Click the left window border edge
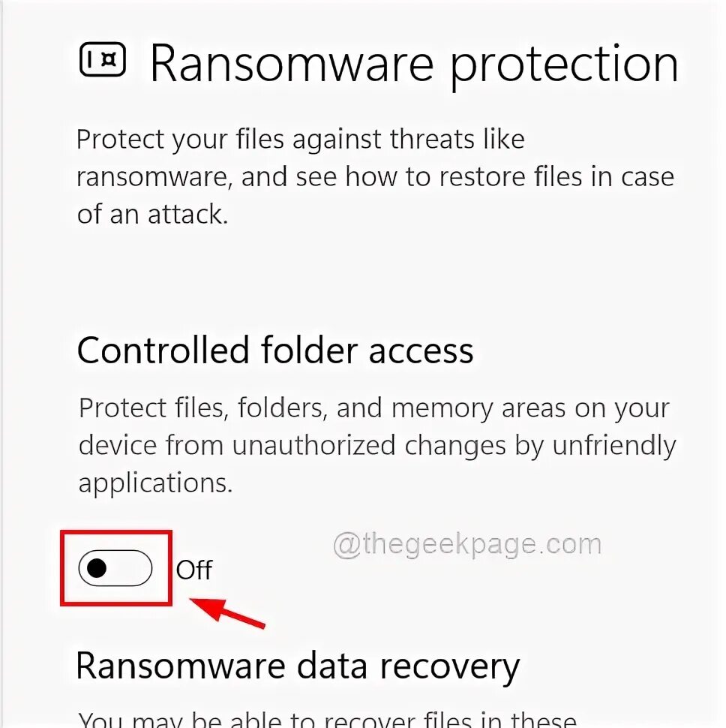The height and width of the screenshot is (728, 726). point(1,364)
